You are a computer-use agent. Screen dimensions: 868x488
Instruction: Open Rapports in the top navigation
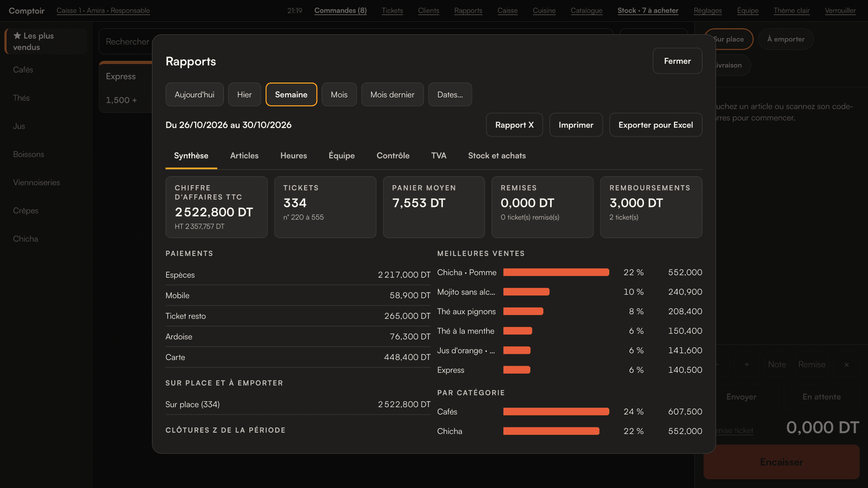(x=468, y=10)
